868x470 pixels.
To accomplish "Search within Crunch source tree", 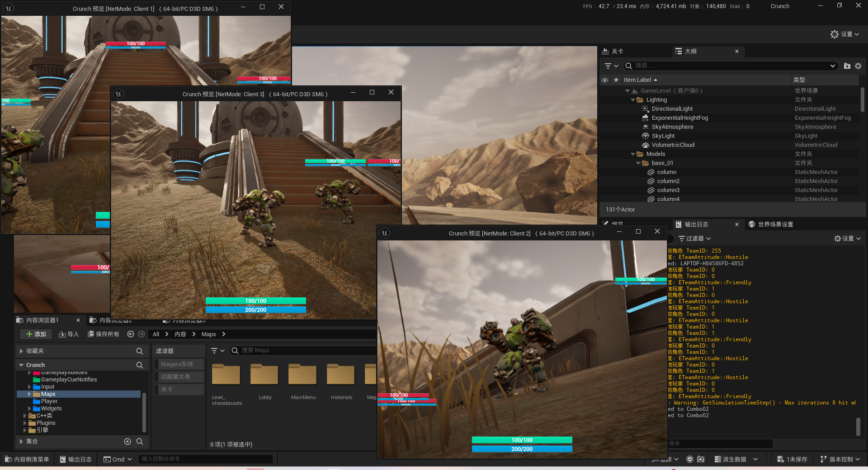I will (x=140, y=365).
